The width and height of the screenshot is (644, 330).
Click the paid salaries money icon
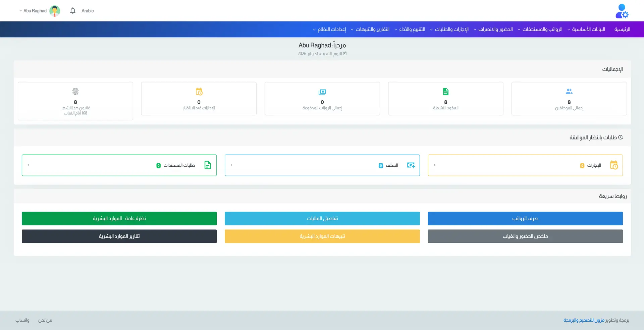coord(322,92)
